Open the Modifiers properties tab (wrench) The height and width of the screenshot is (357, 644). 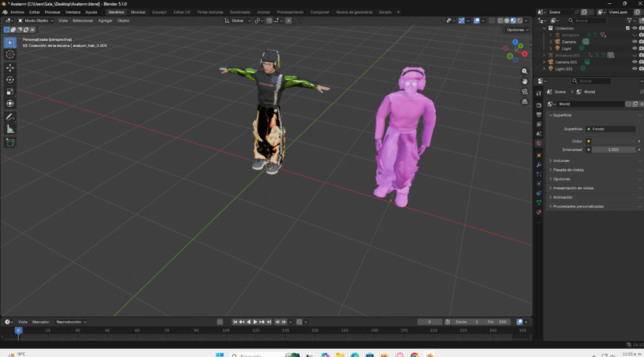539,165
